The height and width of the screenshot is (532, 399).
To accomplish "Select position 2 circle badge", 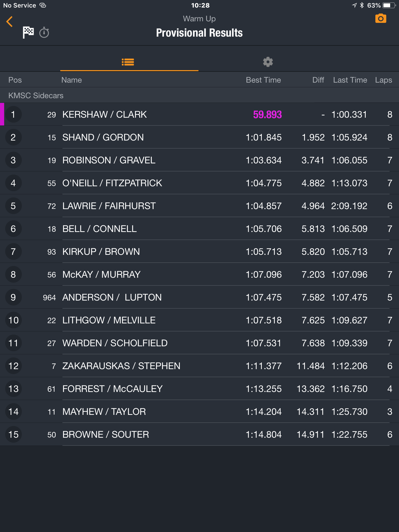I will 13,137.
